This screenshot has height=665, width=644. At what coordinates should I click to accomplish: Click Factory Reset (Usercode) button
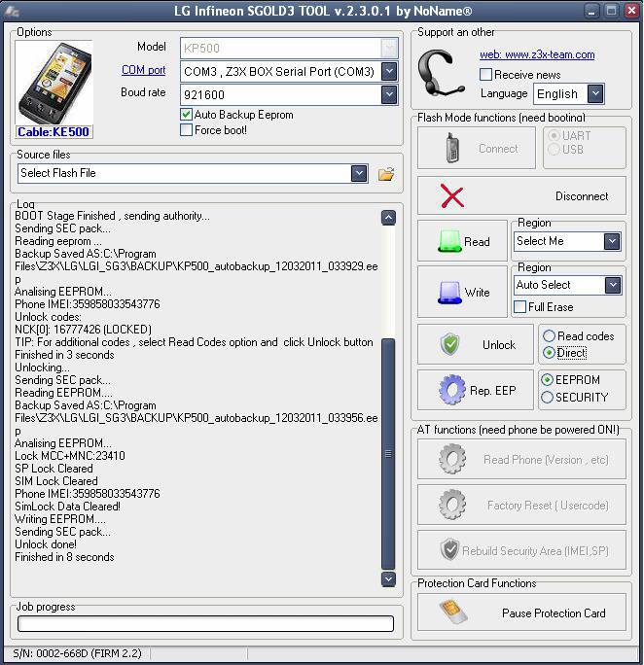pyautogui.click(x=521, y=505)
